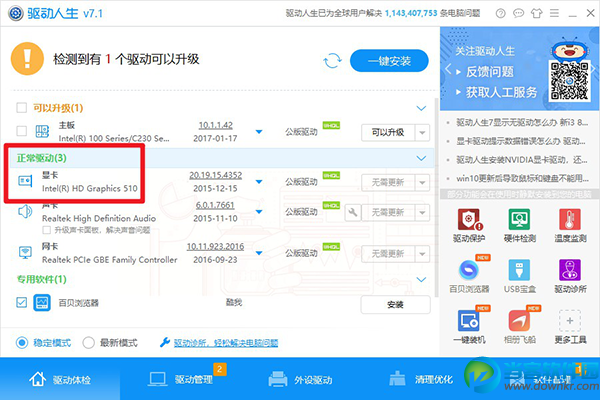Open the 可以升级 button dropdown arrow

point(422,132)
